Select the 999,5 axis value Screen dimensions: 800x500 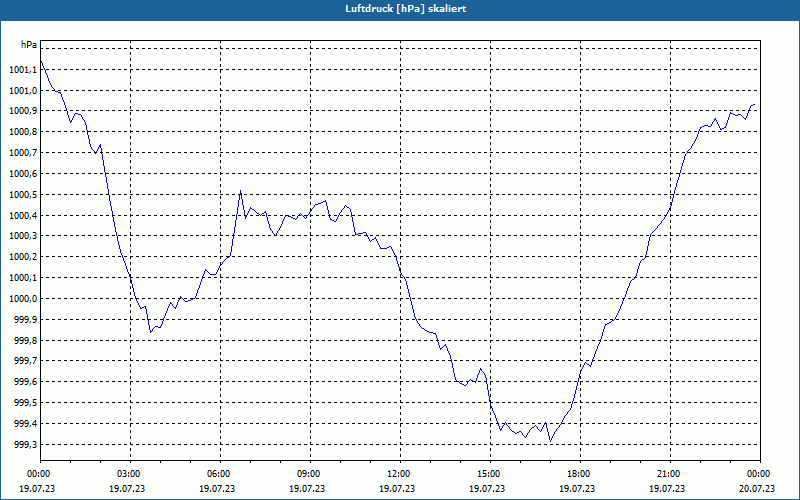pos(26,403)
